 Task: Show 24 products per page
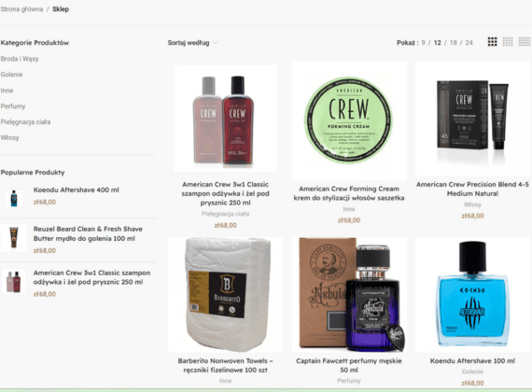(469, 43)
